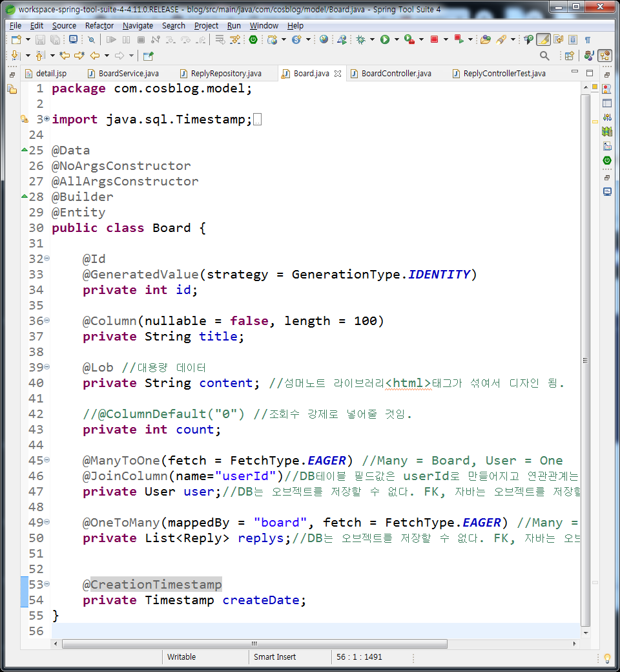Click the Spring perspective icon

coord(605,56)
